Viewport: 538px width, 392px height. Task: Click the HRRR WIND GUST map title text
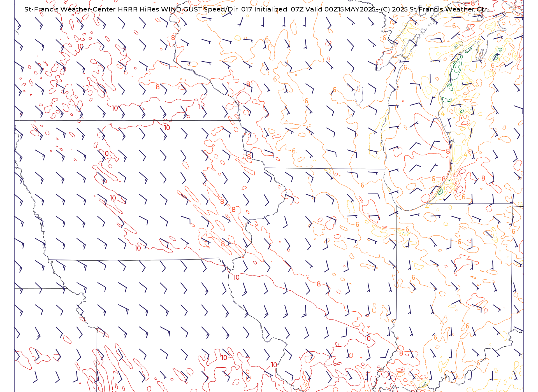(256, 9)
